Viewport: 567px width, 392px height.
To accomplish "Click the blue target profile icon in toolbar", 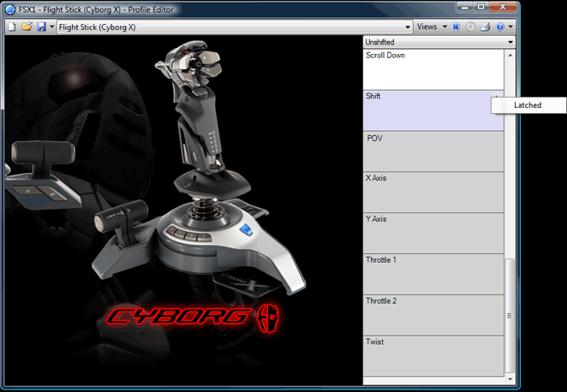I will tap(456, 27).
